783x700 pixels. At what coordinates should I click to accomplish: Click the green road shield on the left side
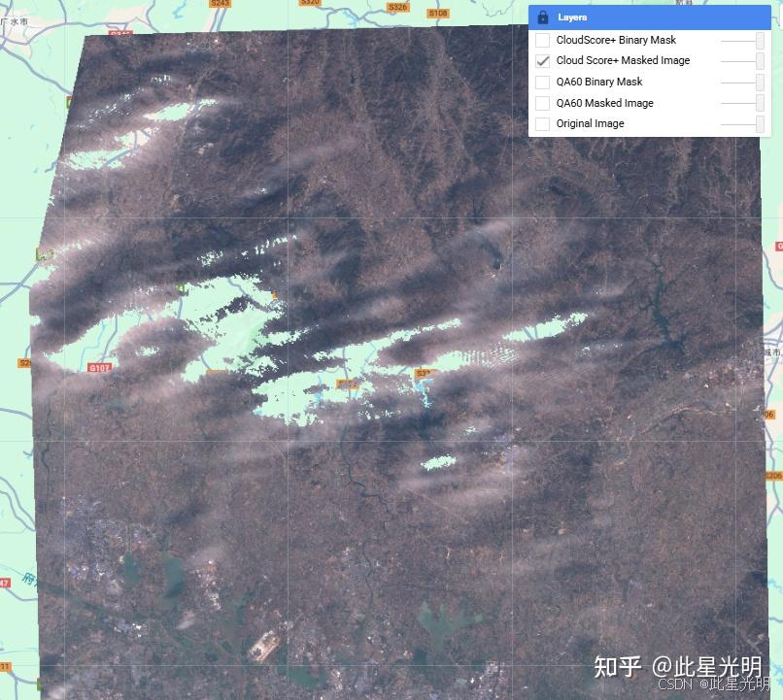pos(41,255)
